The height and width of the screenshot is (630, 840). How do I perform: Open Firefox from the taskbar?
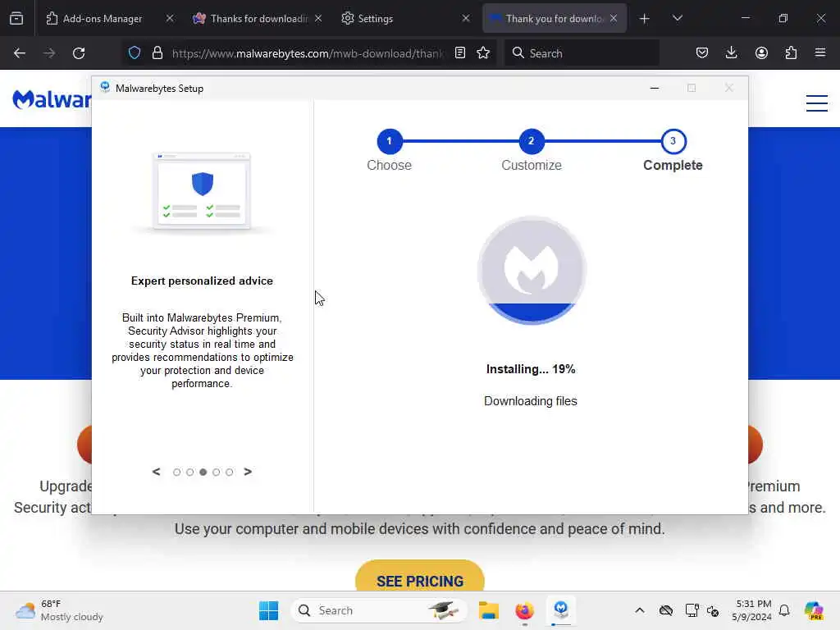point(524,610)
